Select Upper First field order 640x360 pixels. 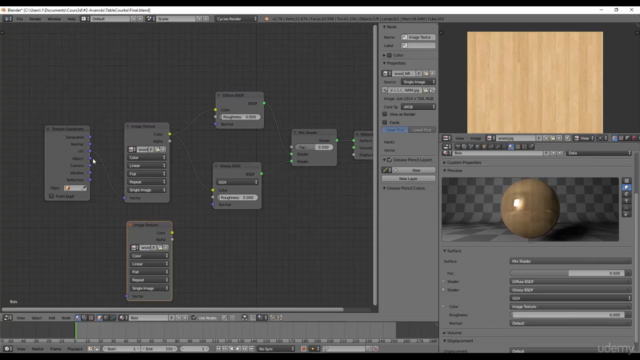click(395, 130)
